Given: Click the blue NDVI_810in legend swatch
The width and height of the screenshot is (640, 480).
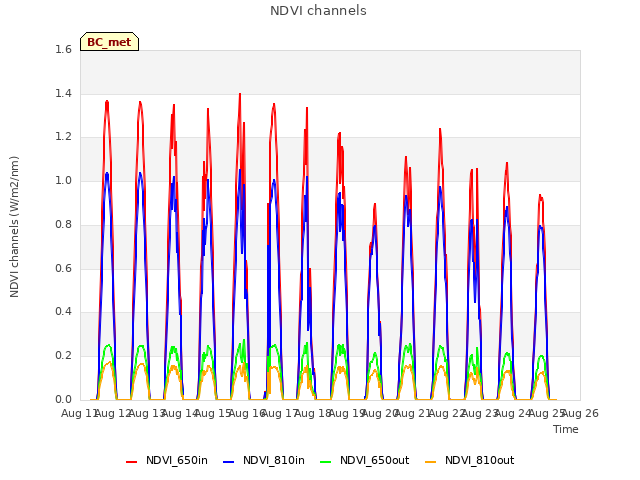Looking at the screenshot, I should pyautogui.click(x=229, y=462).
